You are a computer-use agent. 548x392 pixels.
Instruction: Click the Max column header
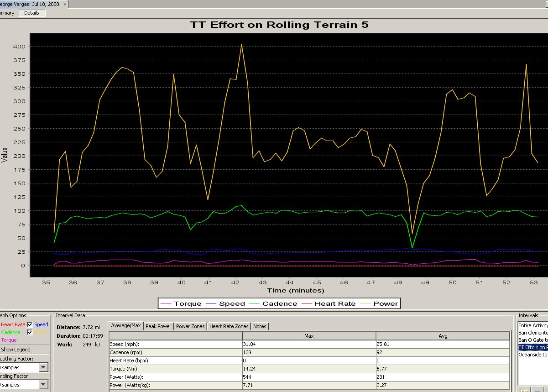[x=309, y=336]
